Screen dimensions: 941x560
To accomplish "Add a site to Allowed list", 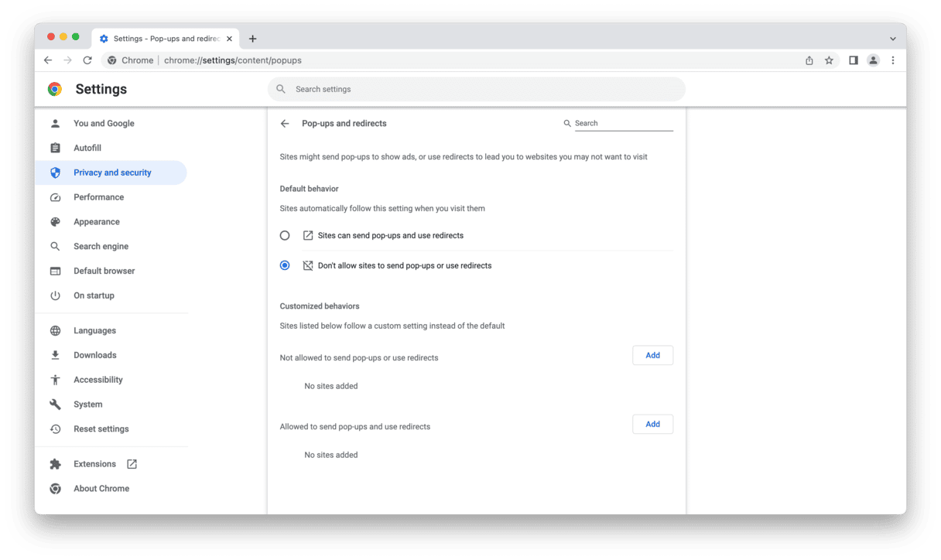I will pyautogui.click(x=652, y=424).
